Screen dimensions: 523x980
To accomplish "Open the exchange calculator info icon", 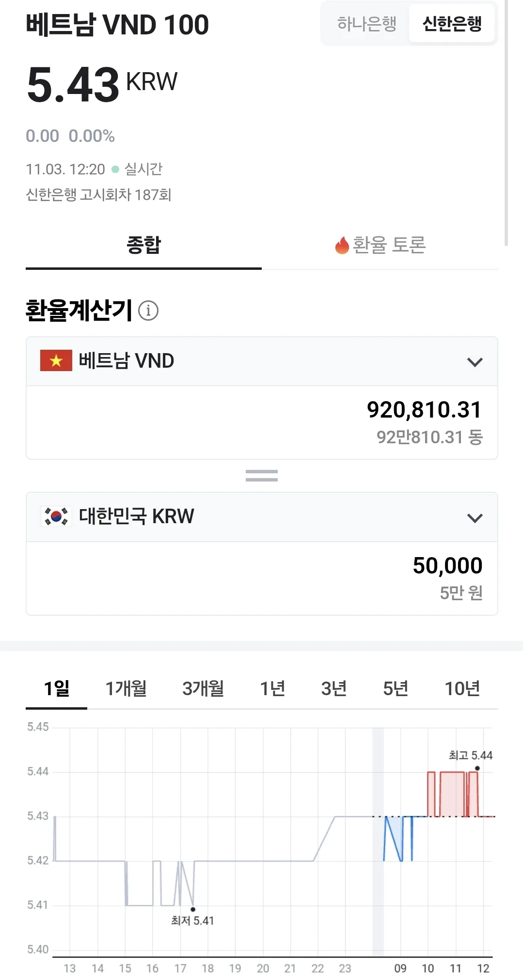I will (148, 311).
